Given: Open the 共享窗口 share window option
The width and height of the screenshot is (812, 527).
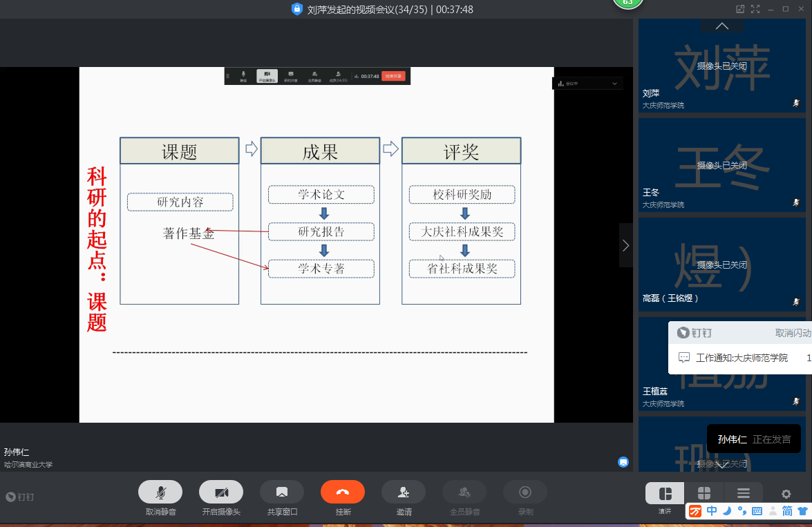Looking at the screenshot, I should tap(282, 492).
